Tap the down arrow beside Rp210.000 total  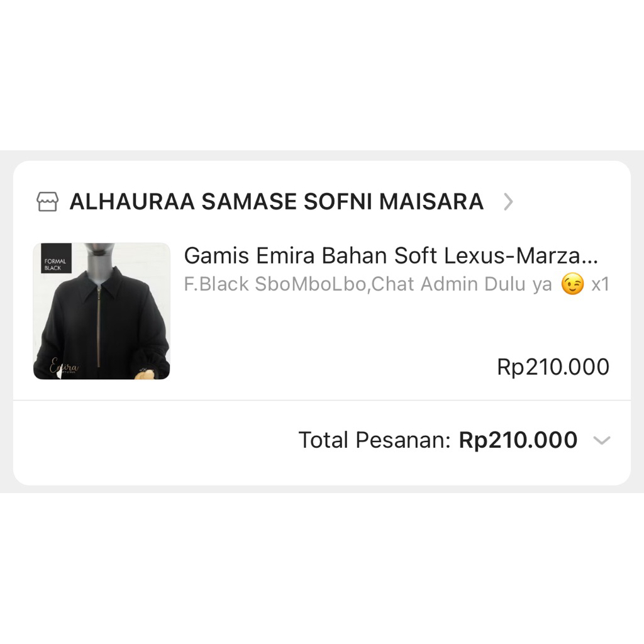pos(601,440)
